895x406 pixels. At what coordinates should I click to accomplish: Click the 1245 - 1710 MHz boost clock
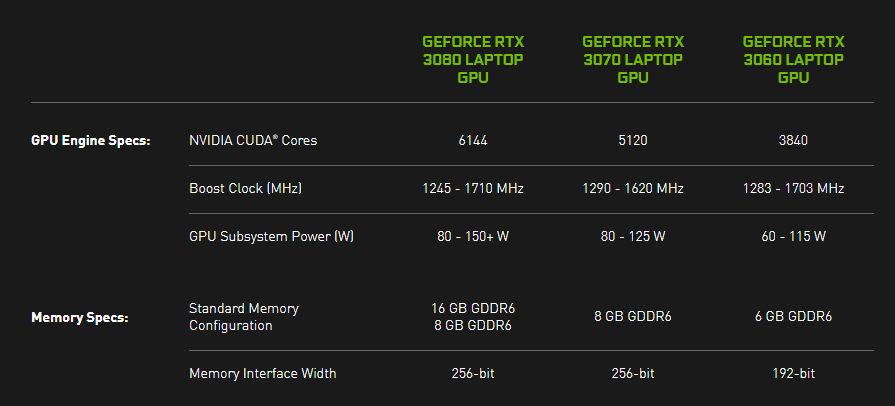point(473,188)
